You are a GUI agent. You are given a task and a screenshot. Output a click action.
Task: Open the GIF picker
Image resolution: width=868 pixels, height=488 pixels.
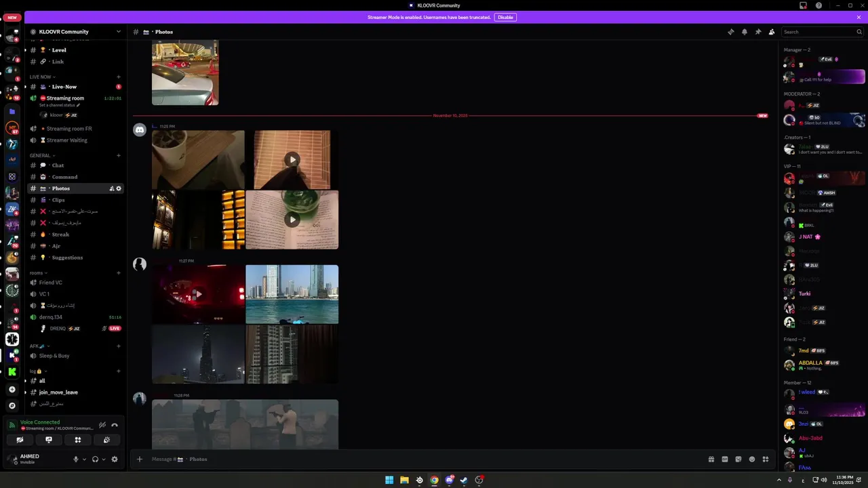pyautogui.click(x=724, y=459)
